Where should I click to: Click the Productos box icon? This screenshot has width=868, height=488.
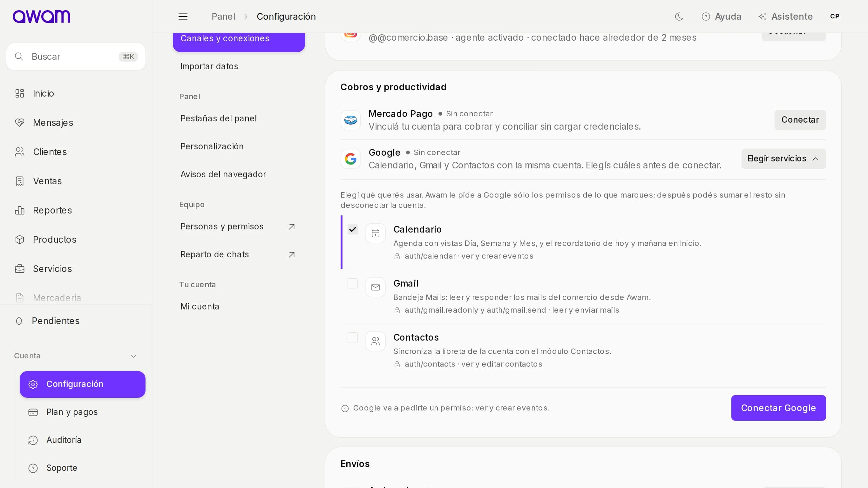(x=20, y=239)
